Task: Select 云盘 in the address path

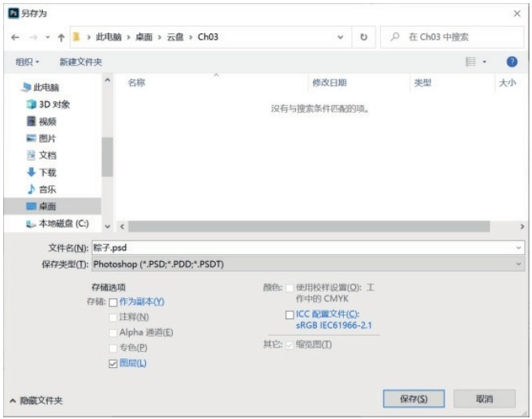Action: click(175, 36)
